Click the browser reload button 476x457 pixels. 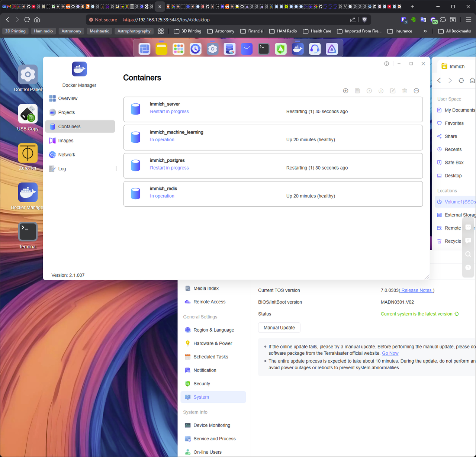[27, 20]
